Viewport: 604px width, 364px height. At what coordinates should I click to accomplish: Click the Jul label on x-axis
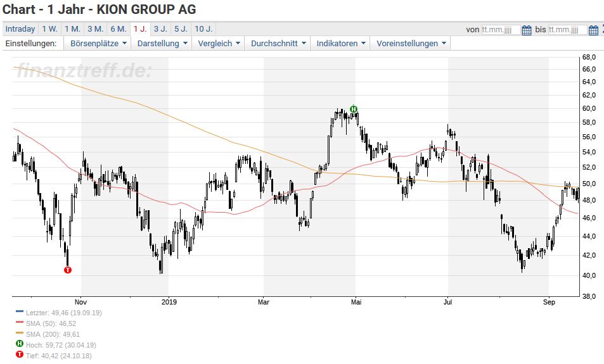click(447, 302)
